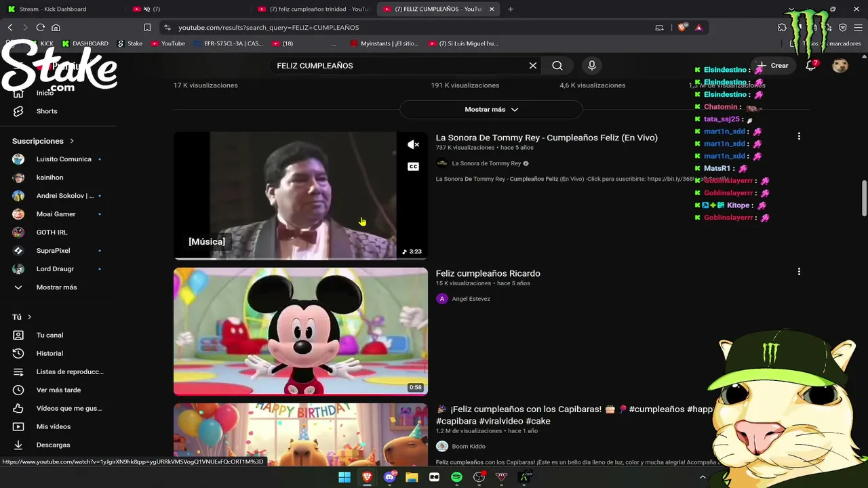
Task: Open Spotify from the taskbar
Action: (456, 477)
